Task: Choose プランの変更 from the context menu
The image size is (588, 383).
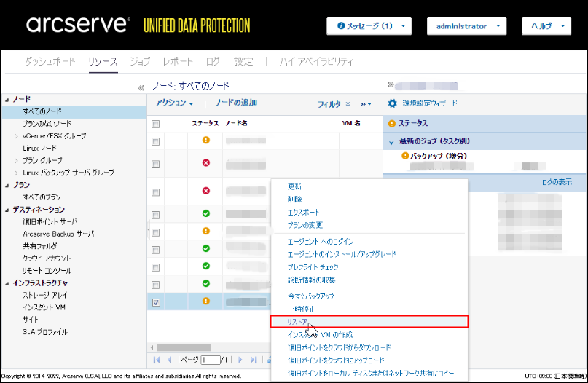Action: coord(305,225)
